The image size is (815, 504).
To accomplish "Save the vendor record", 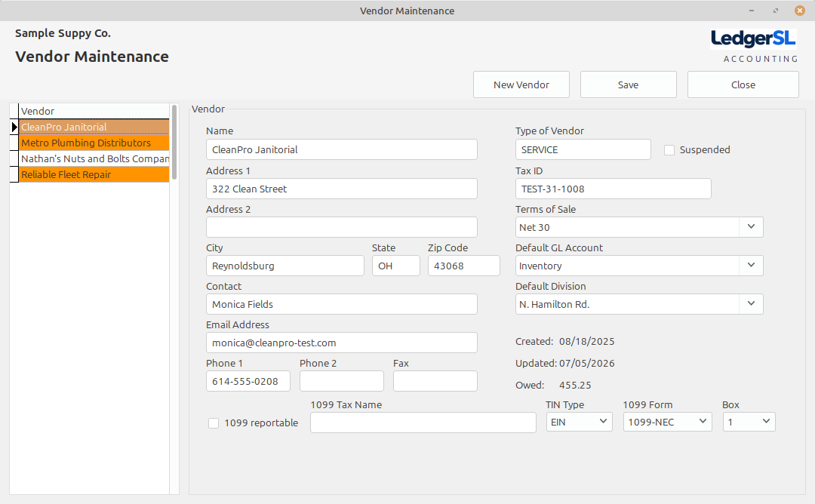I will click(x=629, y=85).
